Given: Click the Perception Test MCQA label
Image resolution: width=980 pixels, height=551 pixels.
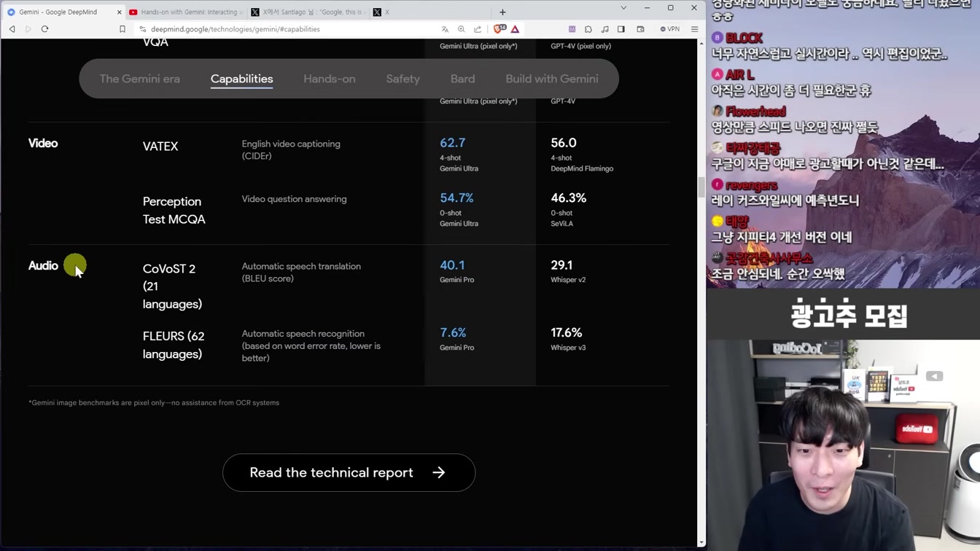Looking at the screenshot, I should (x=174, y=210).
